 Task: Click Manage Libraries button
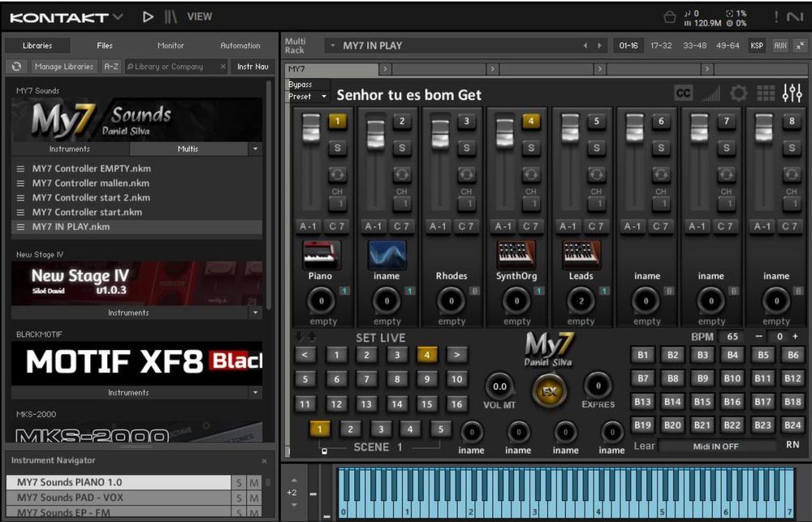tap(64, 67)
